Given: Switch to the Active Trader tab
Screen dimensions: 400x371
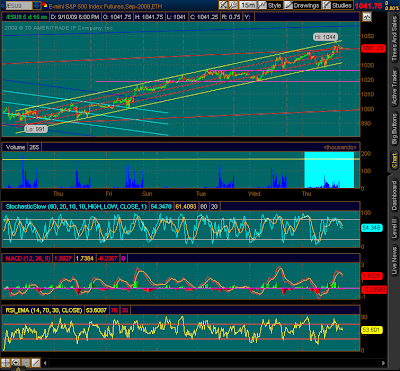Looking at the screenshot, I should (x=394, y=88).
